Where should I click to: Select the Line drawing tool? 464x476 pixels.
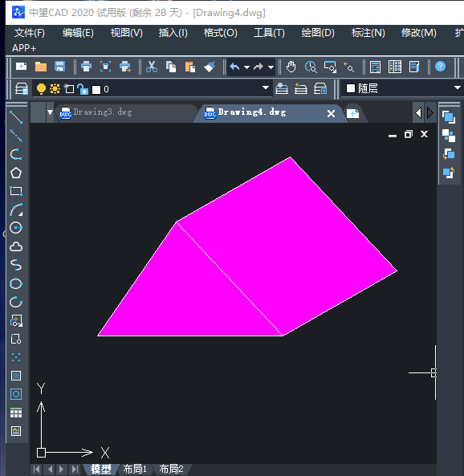click(x=16, y=117)
